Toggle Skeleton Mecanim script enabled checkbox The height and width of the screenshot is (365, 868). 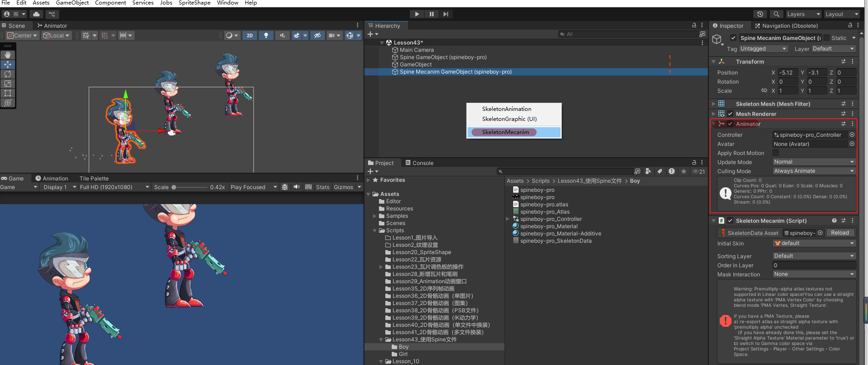[730, 220]
